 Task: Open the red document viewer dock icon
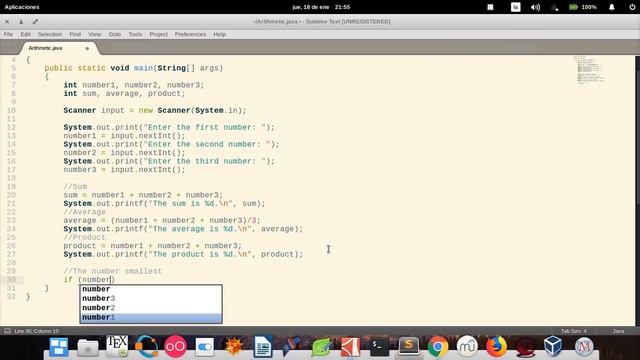click(350, 347)
